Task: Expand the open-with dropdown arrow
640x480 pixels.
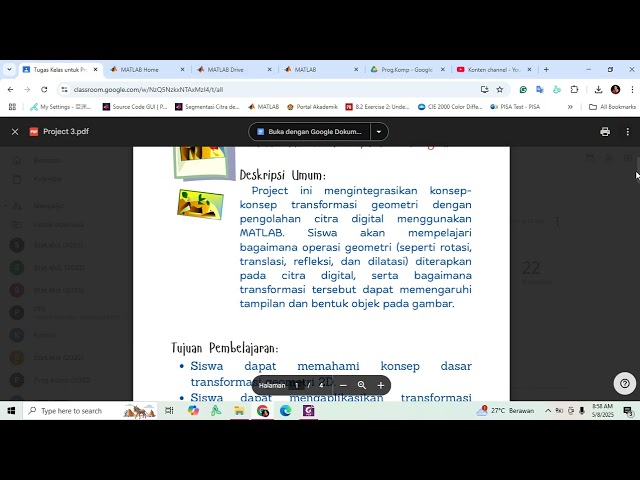Action: pyautogui.click(x=379, y=132)
